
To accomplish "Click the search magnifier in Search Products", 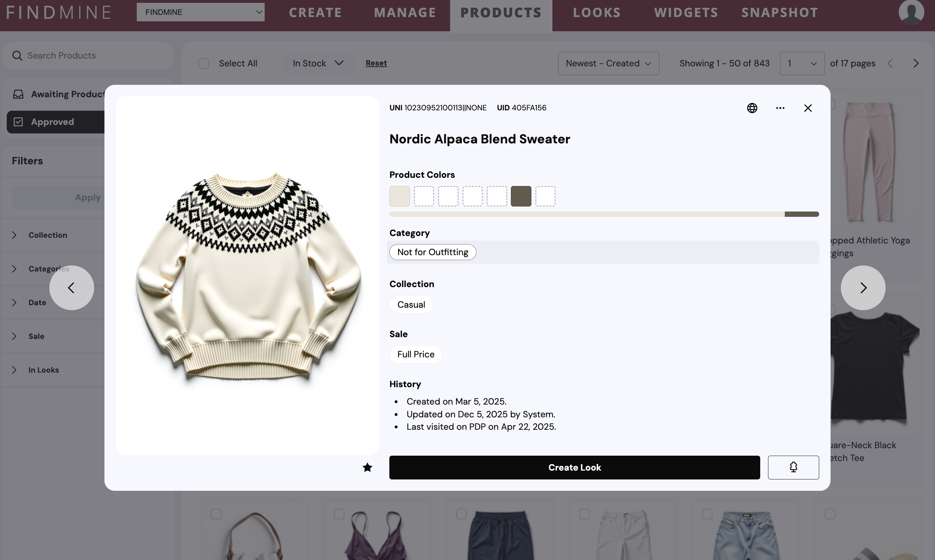I will tap(17, 55).
